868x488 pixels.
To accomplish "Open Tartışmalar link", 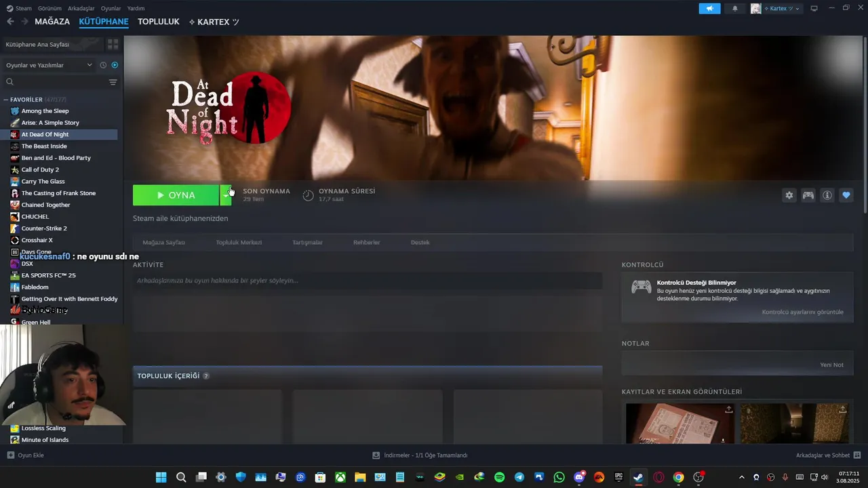I will coord(307,242).
